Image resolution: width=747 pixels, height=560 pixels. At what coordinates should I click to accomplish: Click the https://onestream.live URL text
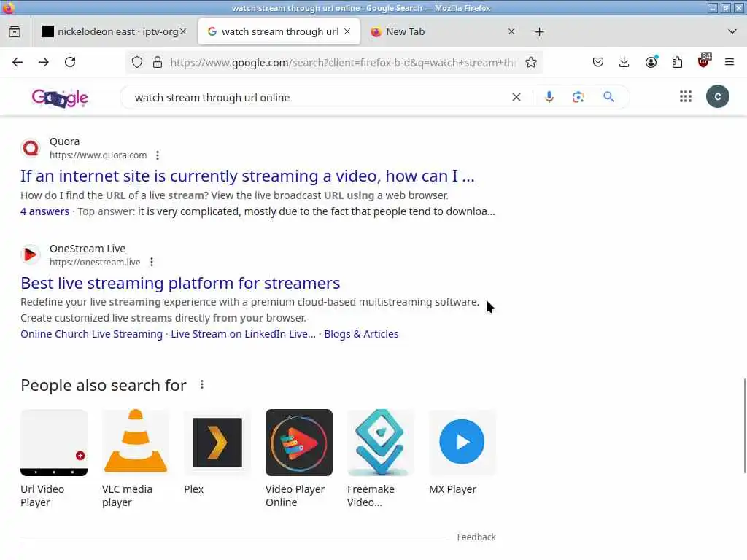(95, 262)
